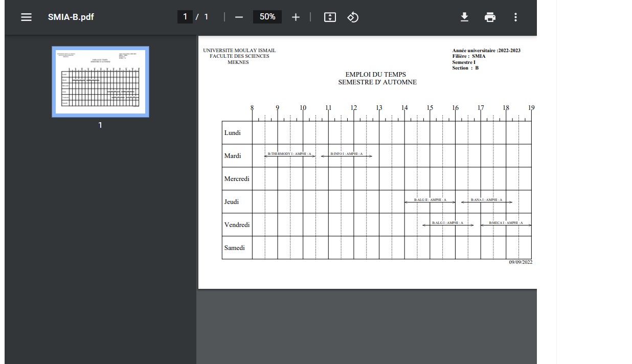Click the B:MECA I course on Vendredi
632x364 pixels.
click(x=506, y=223)
